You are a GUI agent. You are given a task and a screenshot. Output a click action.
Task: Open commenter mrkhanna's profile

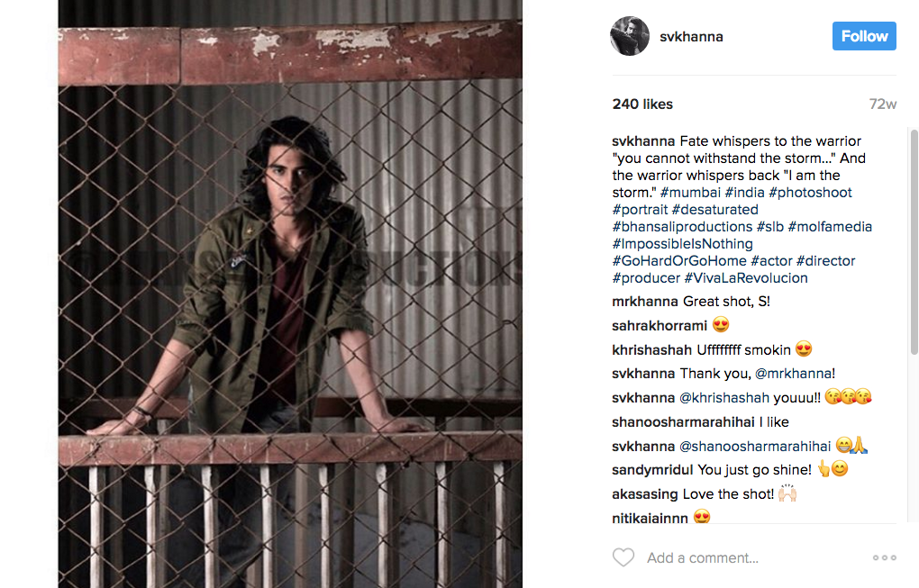tap(645, 302)
